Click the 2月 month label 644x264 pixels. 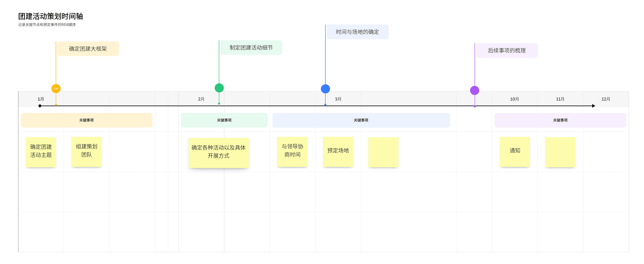pos(201,99)
